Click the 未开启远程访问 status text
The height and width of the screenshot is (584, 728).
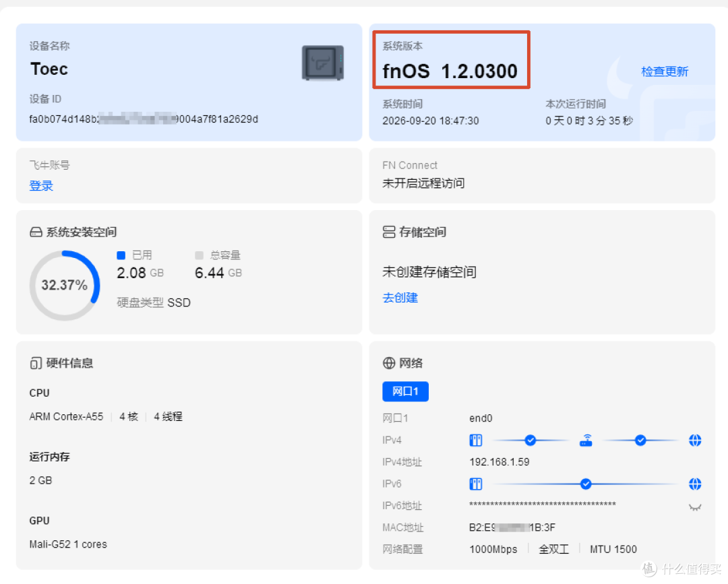tap(423, 183)
